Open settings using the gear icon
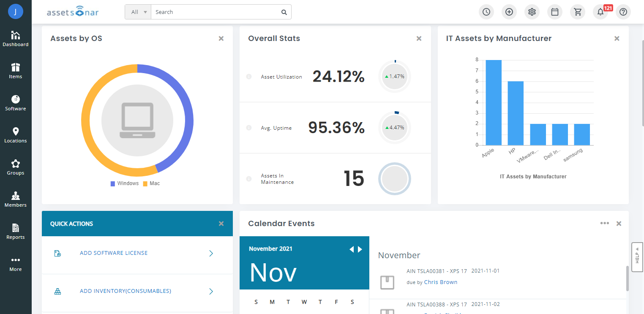644x314 pixels. (532, 12)
